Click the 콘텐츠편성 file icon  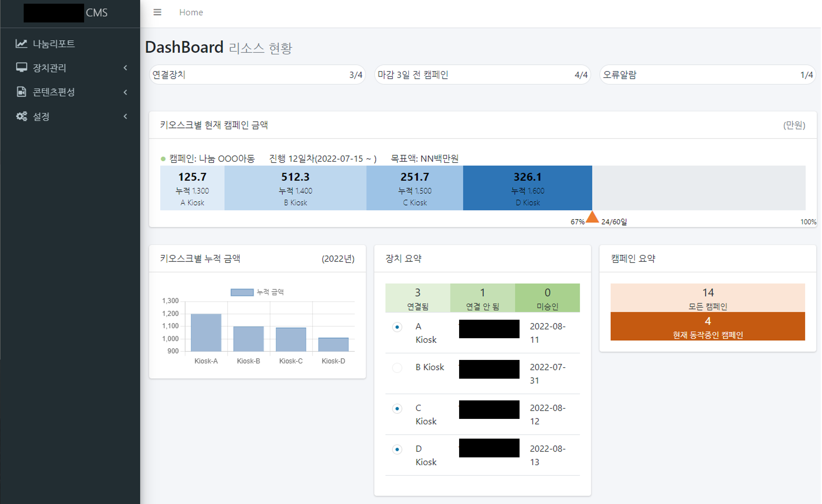pyautogui.click(x=21, y=92)
